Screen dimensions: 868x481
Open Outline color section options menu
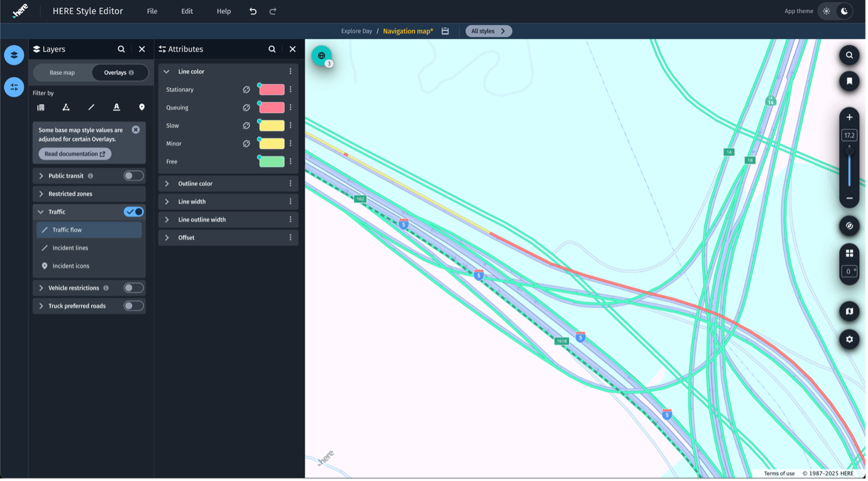click(x=291, y=184)
